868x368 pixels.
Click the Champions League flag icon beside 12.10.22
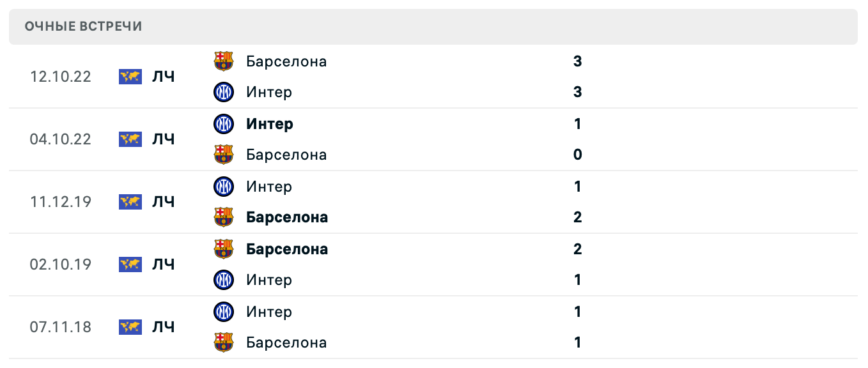click(130, 77)
